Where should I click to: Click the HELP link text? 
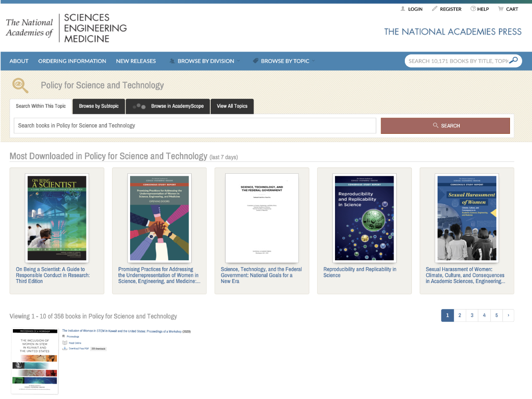tap(483, 9)
